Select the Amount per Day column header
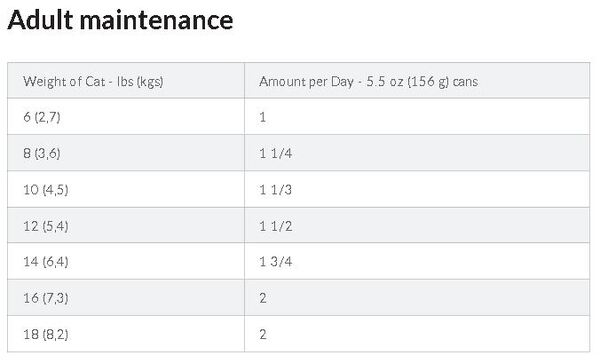600x363 pixels. [x=417, y=81]
